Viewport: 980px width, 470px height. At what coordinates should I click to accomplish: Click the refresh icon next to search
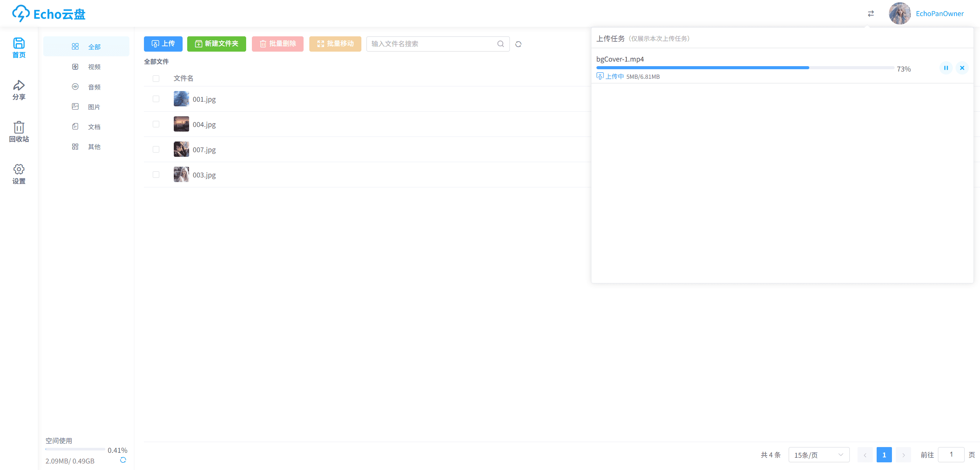tap(519, 44)
